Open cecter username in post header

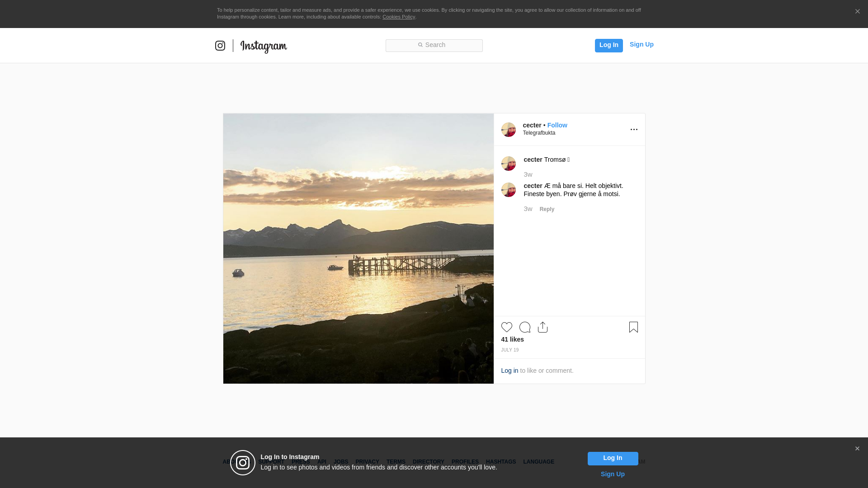(532, 125)
